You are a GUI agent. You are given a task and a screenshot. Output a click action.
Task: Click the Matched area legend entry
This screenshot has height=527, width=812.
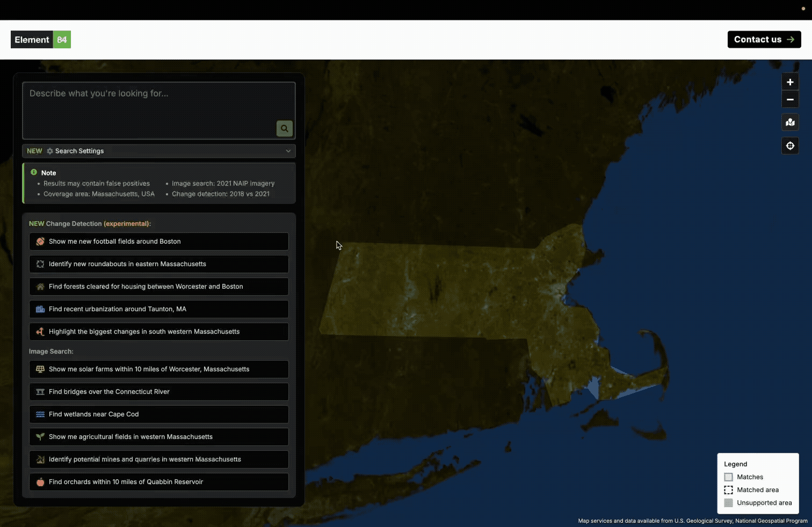pyautogui.click(x=728, y=490)
